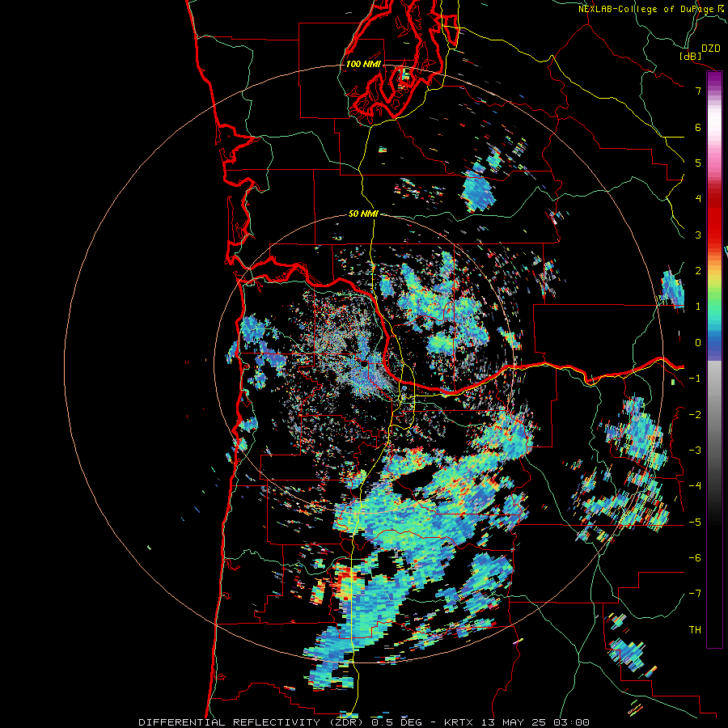
Task: Click the 4 value on the color scale
Action: click(x=698, y=199)
